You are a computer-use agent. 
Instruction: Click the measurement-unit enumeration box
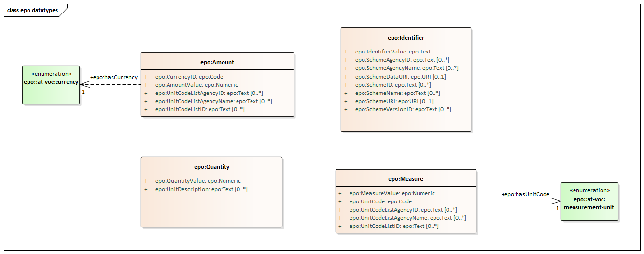coord(589,201)
